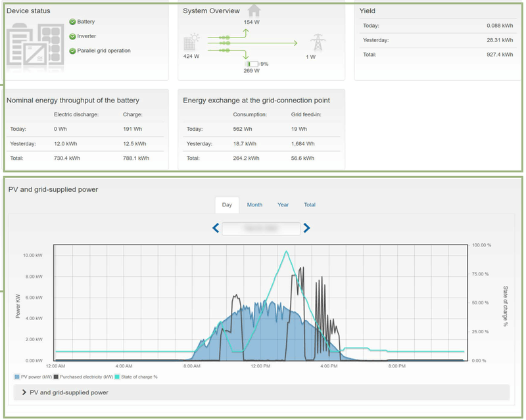
Task: Click the green Inverter status check icon
Action: pos(72,36)
